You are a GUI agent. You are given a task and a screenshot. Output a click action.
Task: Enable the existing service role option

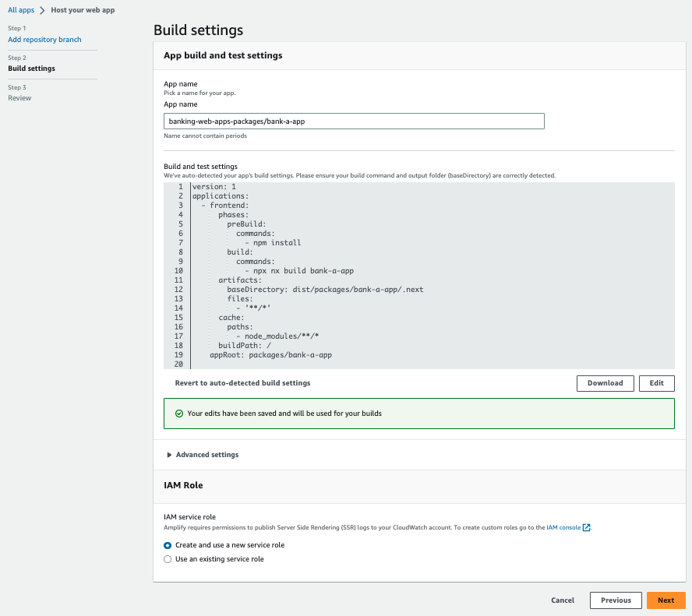[x=168, y=558]
